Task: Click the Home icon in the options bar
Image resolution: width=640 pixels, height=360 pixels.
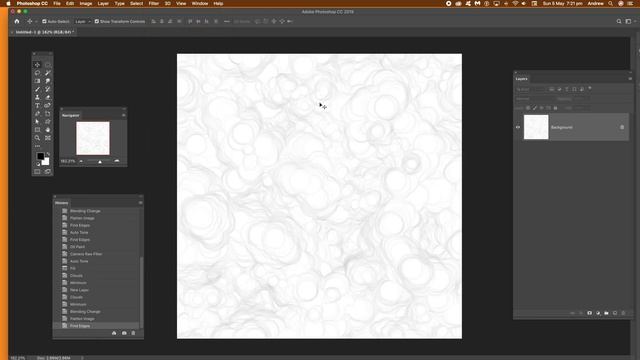Action: point(17,21)
